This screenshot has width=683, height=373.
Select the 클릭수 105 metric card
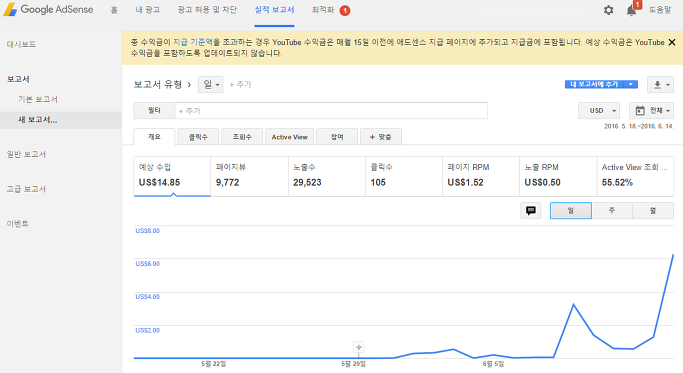[x=404, y=176]
